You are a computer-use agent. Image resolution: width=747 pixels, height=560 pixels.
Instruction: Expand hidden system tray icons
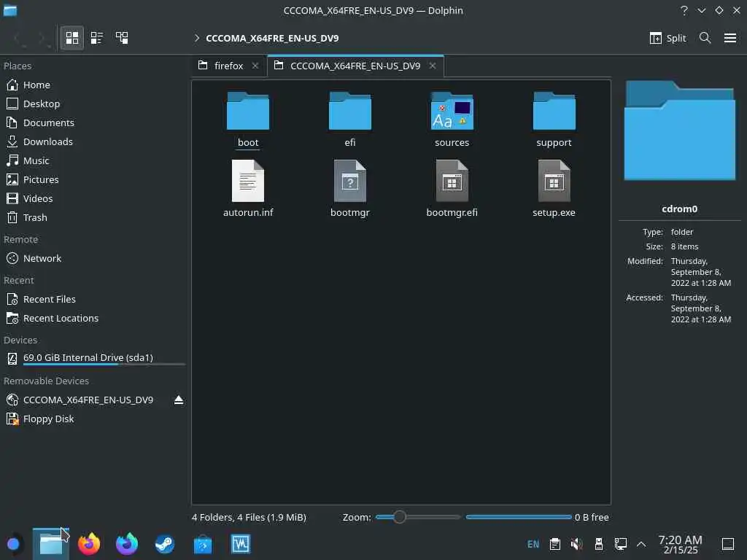641,544
